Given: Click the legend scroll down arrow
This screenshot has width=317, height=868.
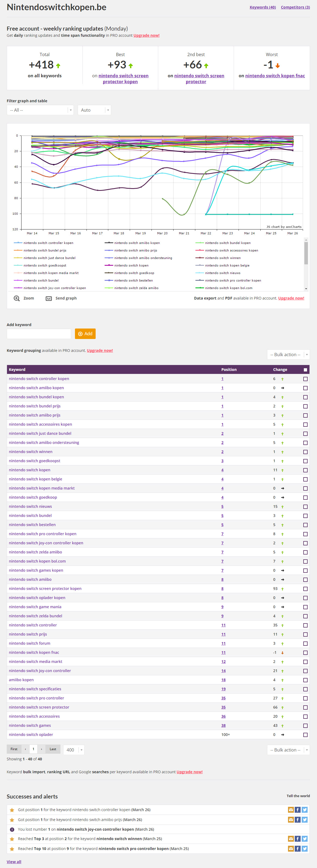Looking at the screenshot, I should tap(306, 289).
